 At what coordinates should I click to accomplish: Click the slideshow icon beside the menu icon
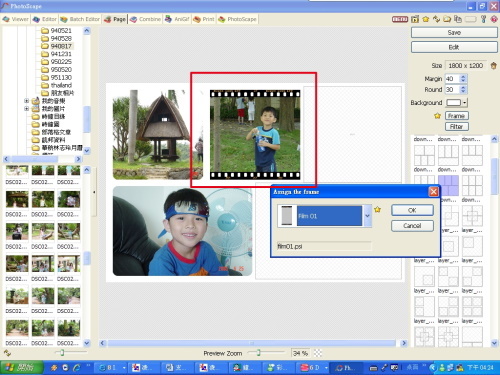[415, 19]
